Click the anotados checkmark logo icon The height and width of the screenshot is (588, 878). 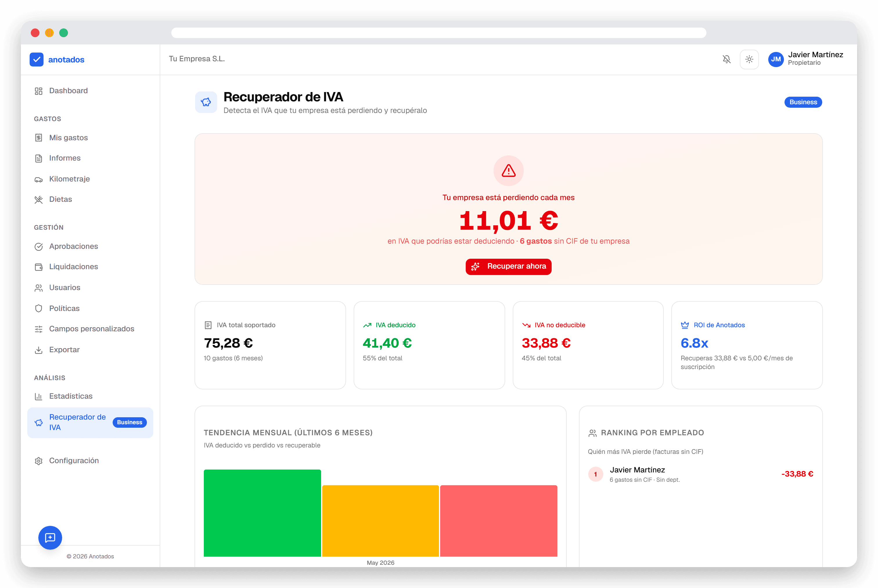click(x=36, y=60)
